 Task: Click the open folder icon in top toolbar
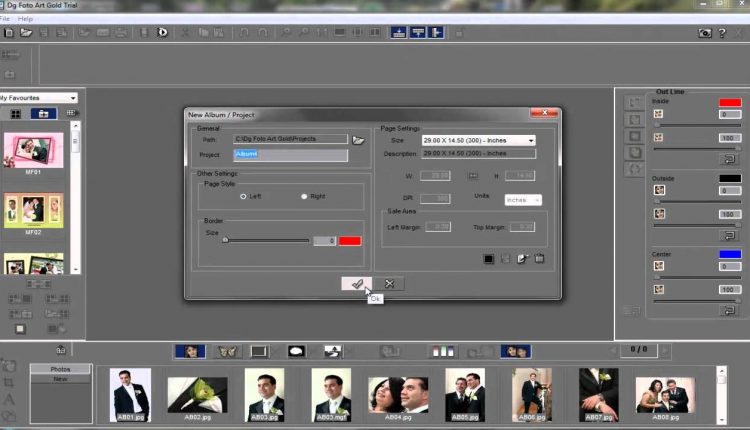(x=27, y=32)
